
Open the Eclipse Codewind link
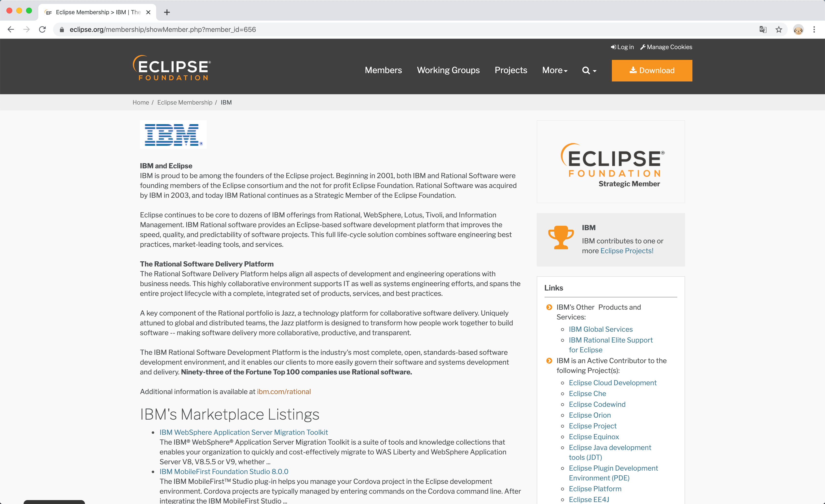click(x=597, y=404)
